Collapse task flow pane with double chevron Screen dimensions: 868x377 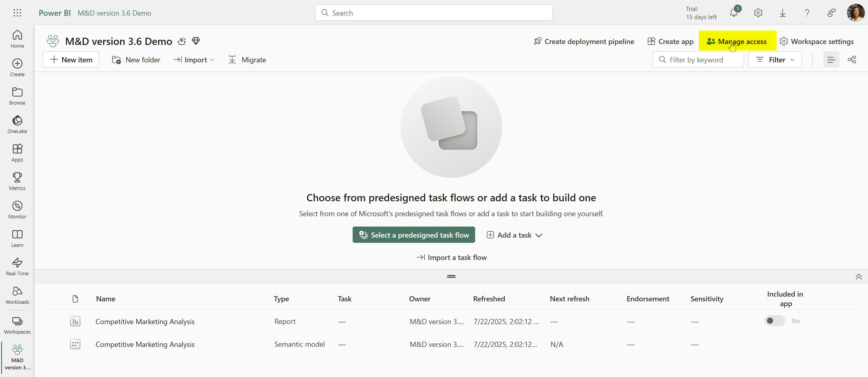(859, 277)
